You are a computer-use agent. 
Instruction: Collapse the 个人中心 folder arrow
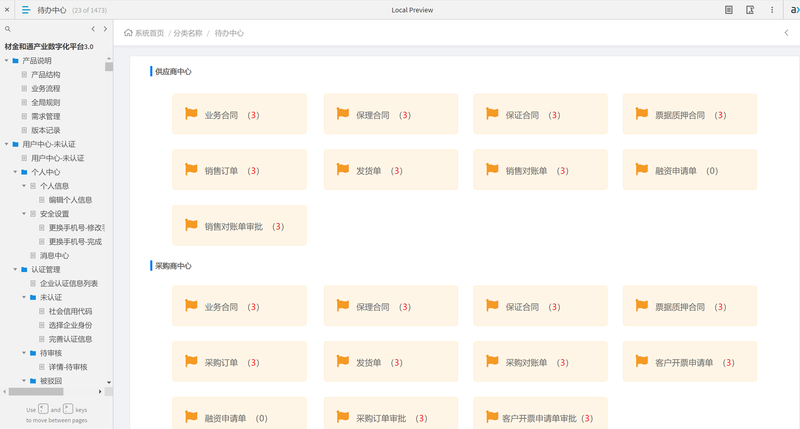(15, 172)
